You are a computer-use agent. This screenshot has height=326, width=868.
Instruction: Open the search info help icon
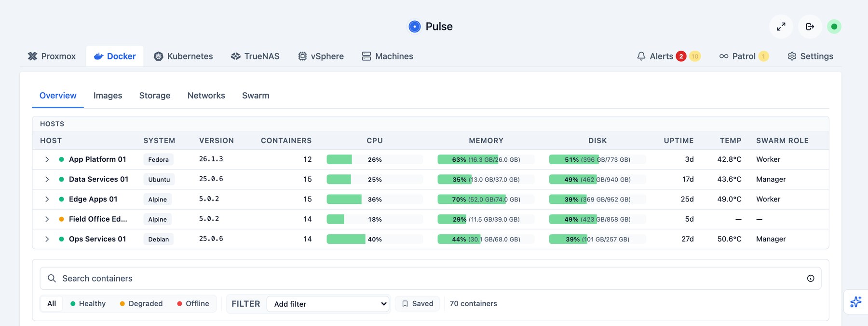pos(811,278)
